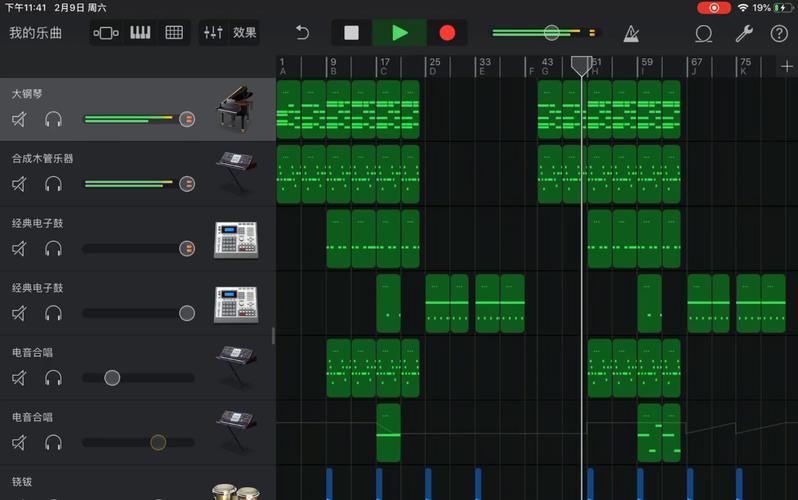Open song sections with plus button
This screenshot has height=500, width=798.
click(x=786, y=66)
